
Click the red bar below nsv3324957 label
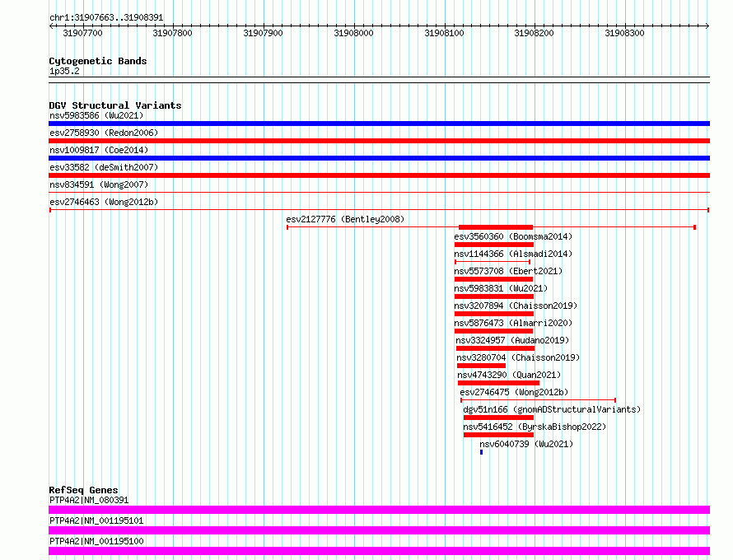pos(496,348)
